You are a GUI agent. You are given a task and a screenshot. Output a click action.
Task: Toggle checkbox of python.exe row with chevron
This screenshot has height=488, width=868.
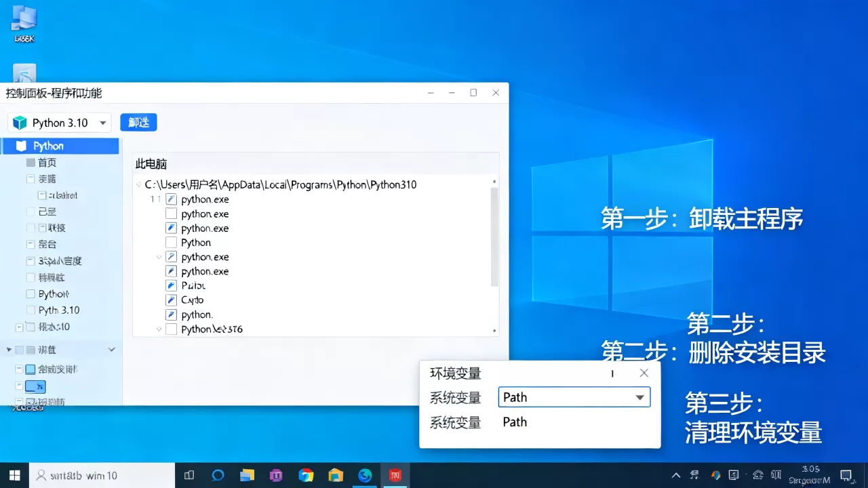point(171,257)
